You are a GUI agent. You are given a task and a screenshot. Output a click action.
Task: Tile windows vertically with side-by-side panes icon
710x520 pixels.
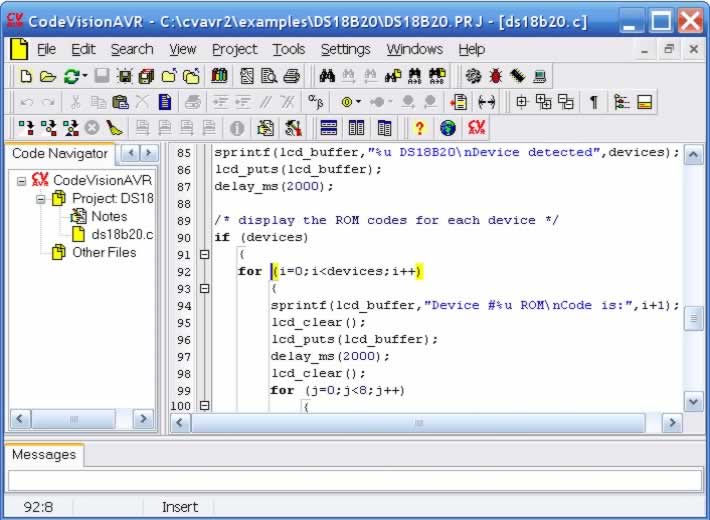[x=356, y=128]
